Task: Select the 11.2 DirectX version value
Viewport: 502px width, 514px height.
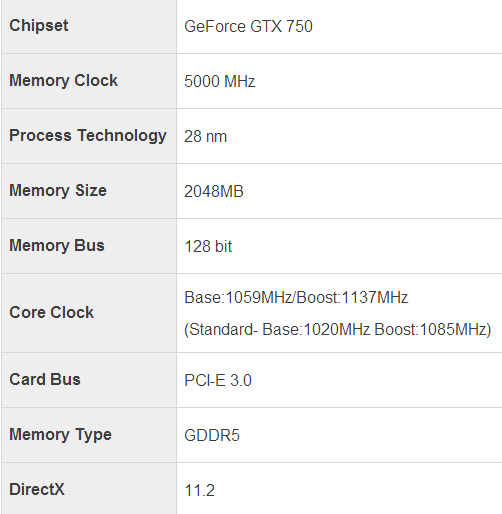Action: pos(199,490)
